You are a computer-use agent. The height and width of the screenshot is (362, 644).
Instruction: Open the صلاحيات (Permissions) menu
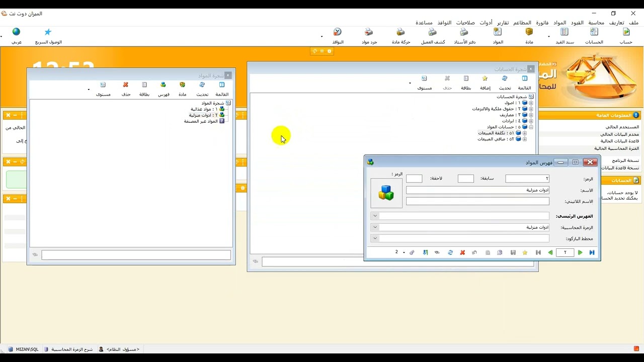point(465,23)
